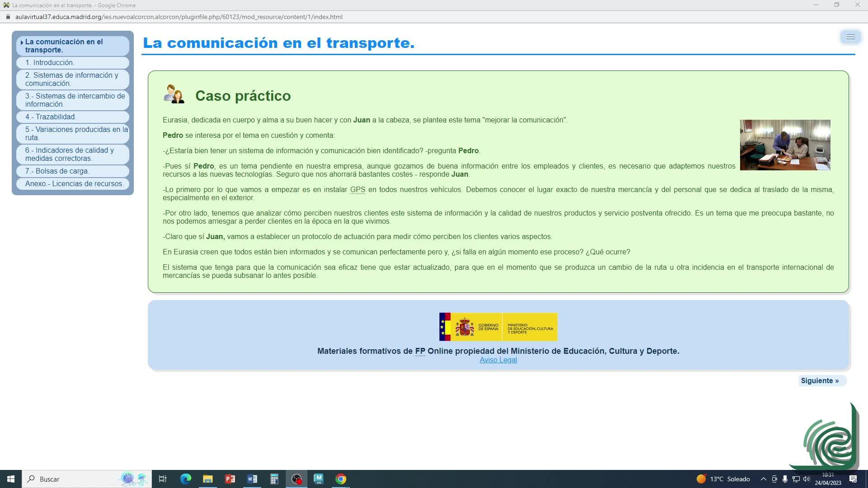
Task: Open the OBS Studio taskbar icon
Action: coord(297,479)
